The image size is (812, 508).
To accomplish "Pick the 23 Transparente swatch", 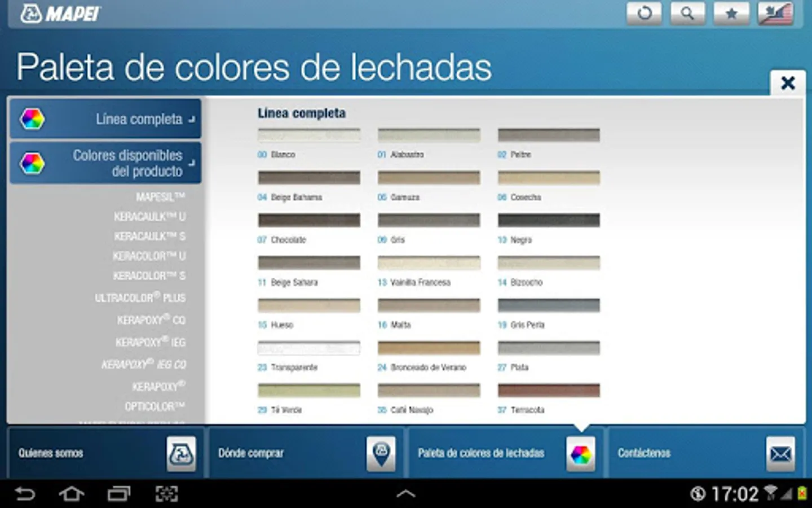I will [309, 348].
